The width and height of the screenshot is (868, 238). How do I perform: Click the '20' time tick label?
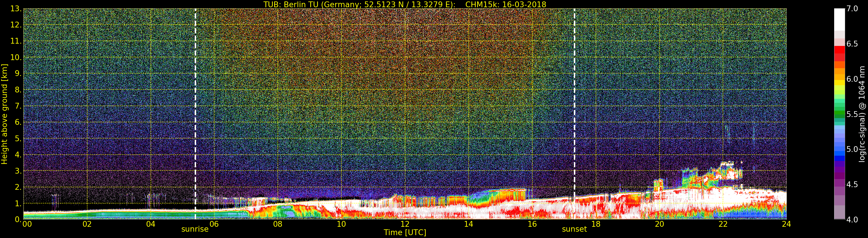point(659,224)
